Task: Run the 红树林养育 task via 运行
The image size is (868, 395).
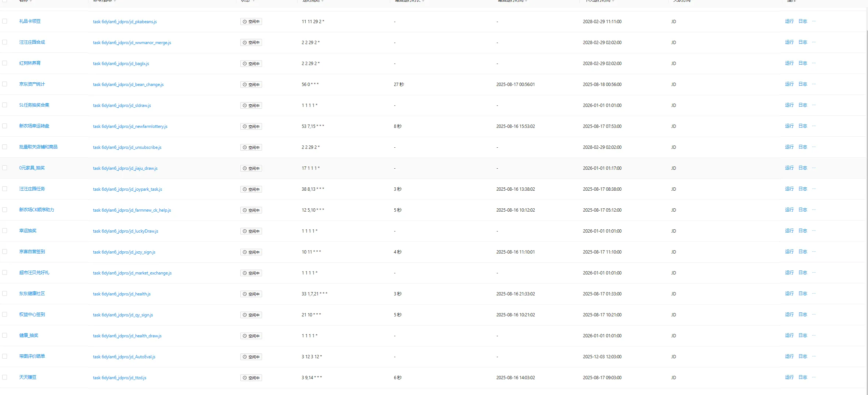Action: (789, 63)
